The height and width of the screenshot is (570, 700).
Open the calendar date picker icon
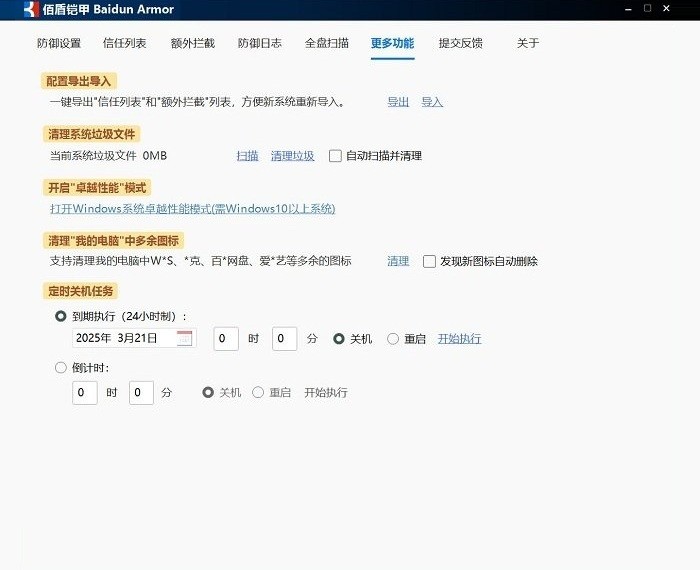pos(184,338)
